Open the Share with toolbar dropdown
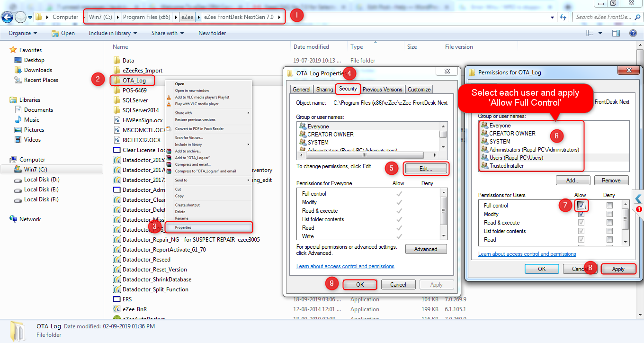 [168, 33]
